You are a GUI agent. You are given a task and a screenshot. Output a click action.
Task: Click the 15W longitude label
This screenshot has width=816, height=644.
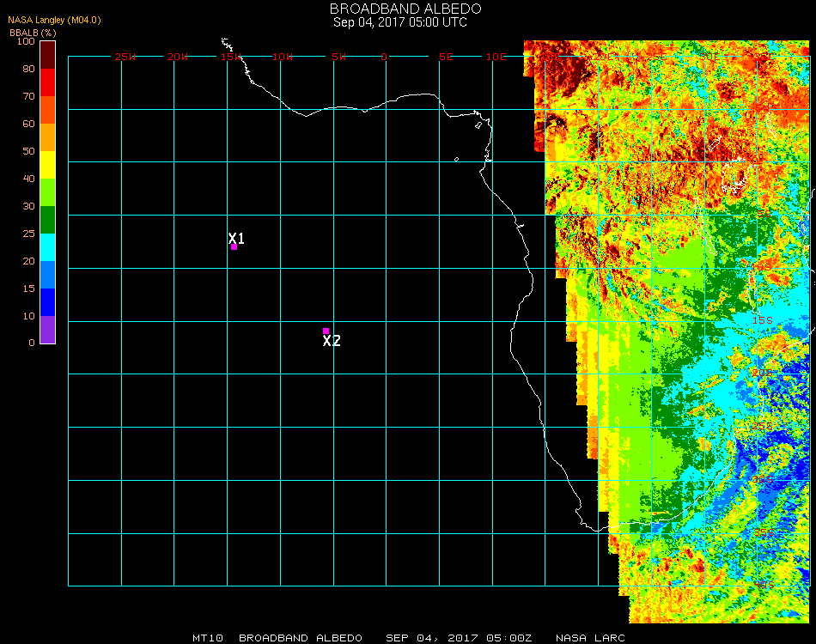[231, 57]
